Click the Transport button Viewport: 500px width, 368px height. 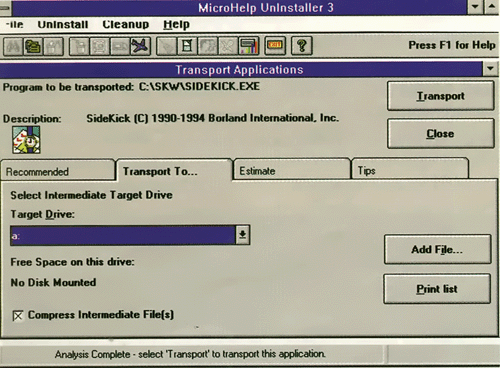(x=440, y=96)
